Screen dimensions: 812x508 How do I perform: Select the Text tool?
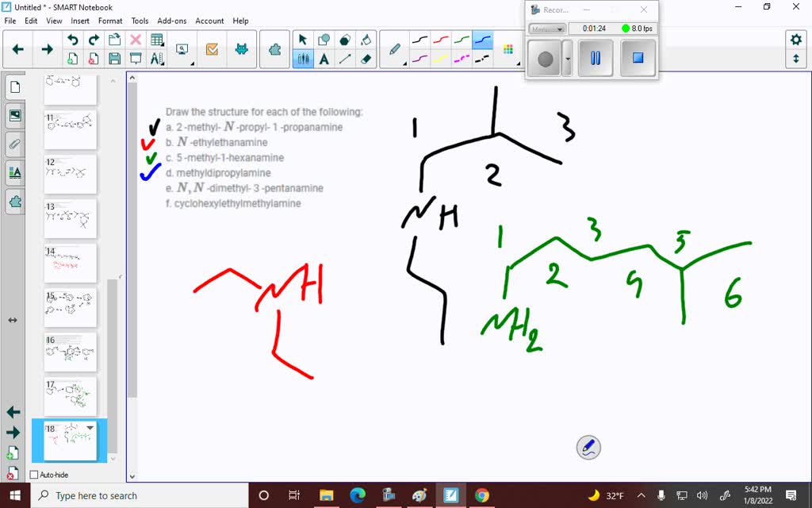click(x=324, y=59)
